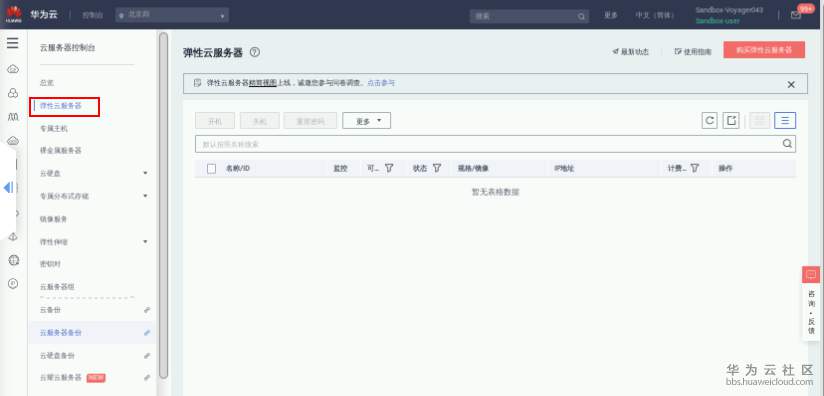824x396 pixels.
Task: Click the top cloud icon in the left rail
Action: coord(13,69)
